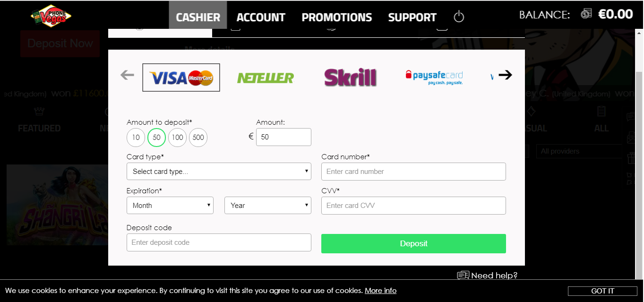Open the Select card type dropdown
644x302 pixels.
coord(219,172)
